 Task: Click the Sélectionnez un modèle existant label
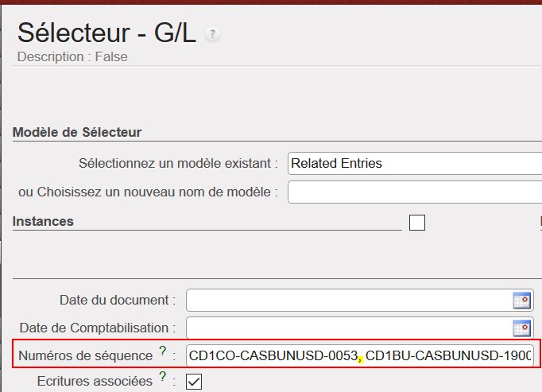click(178, 164)
